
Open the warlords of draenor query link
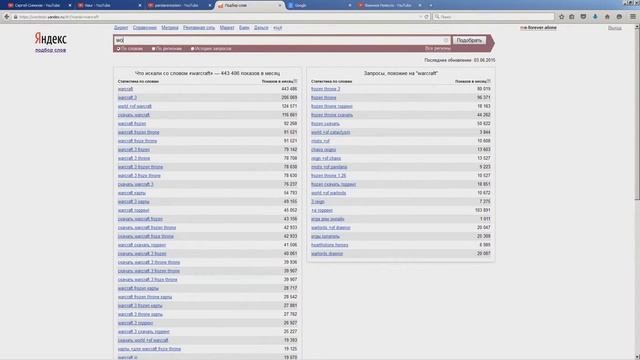pos(331,228)
